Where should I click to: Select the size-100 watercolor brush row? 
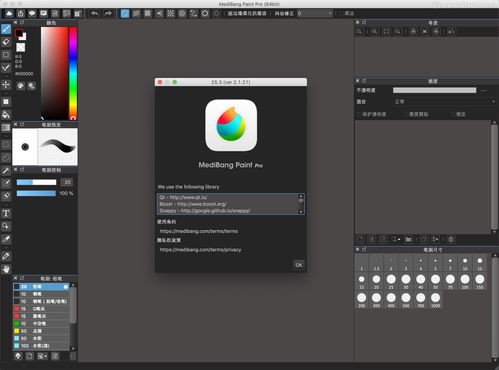pos(41,346)
